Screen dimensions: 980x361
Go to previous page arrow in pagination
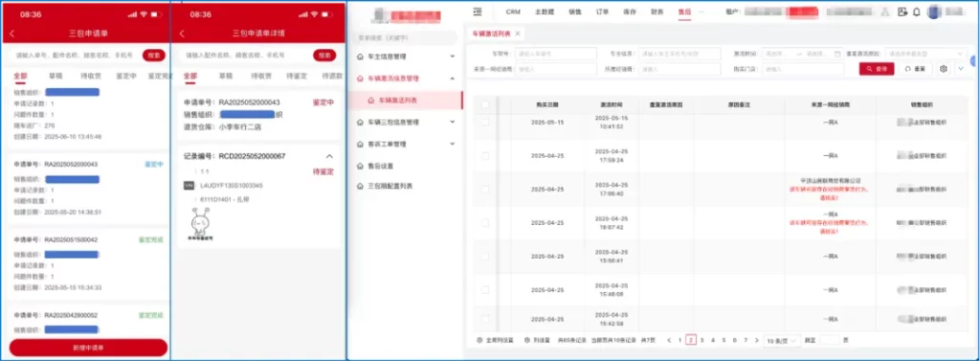[x=669, y=340]
